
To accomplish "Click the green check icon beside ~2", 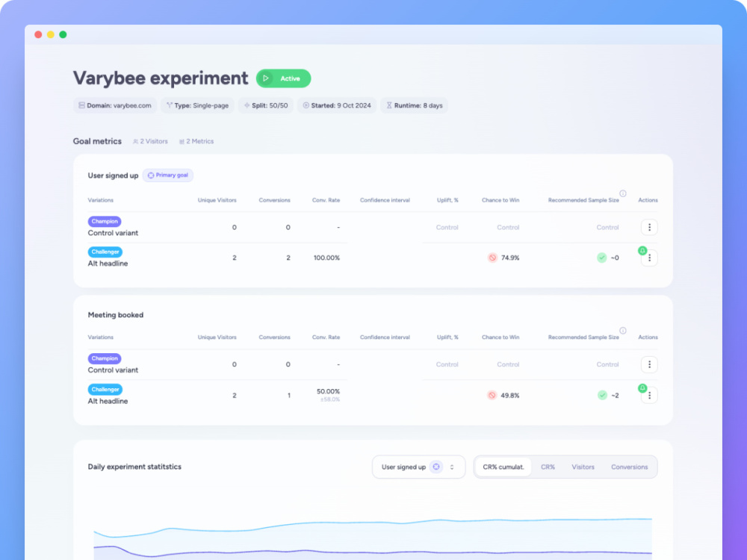I will coord(603,395).
